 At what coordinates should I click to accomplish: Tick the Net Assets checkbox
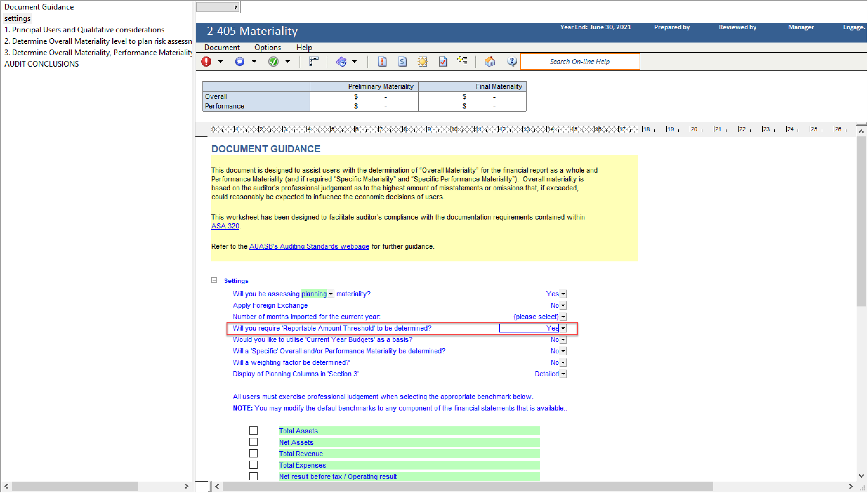pos(253,442)
